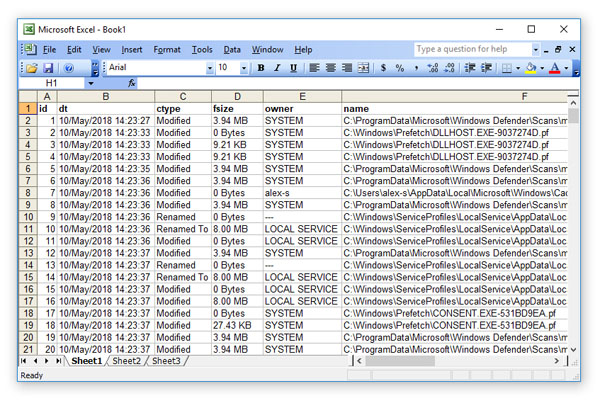Save the workbook with the floppy icon
Screen dimensions: 600x403
[x=48, y=68]
